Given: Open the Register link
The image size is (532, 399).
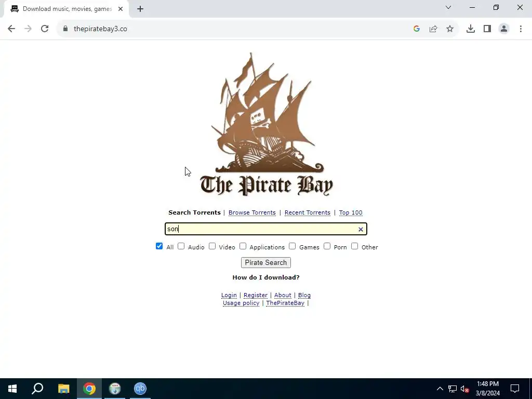Looking at the screenshot, I should [256, 295].
